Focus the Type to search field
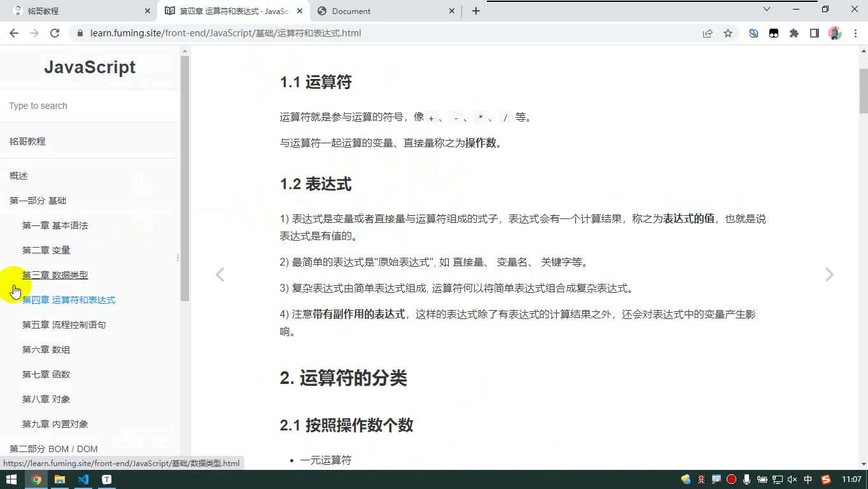868x489 pixels. [89, 106]
